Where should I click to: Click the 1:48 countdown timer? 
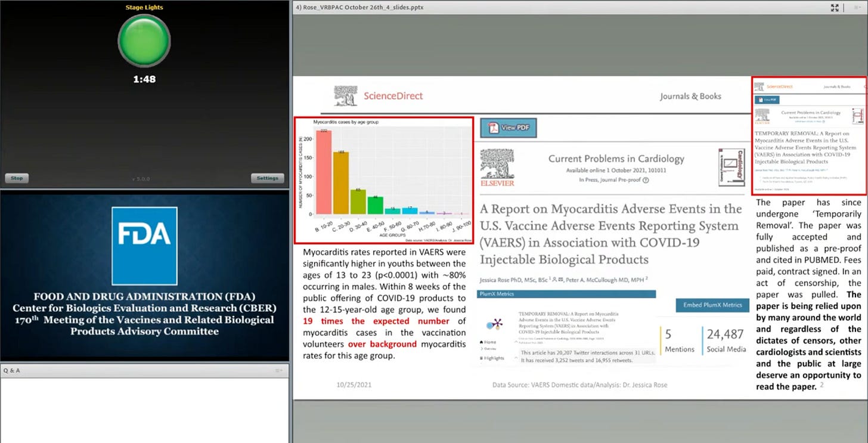[144, 79]
